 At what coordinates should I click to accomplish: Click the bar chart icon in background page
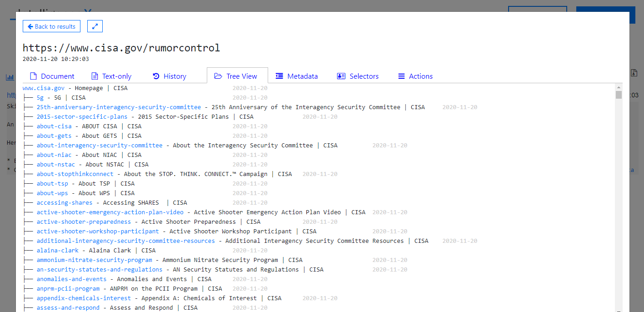[x=10, y=77]
